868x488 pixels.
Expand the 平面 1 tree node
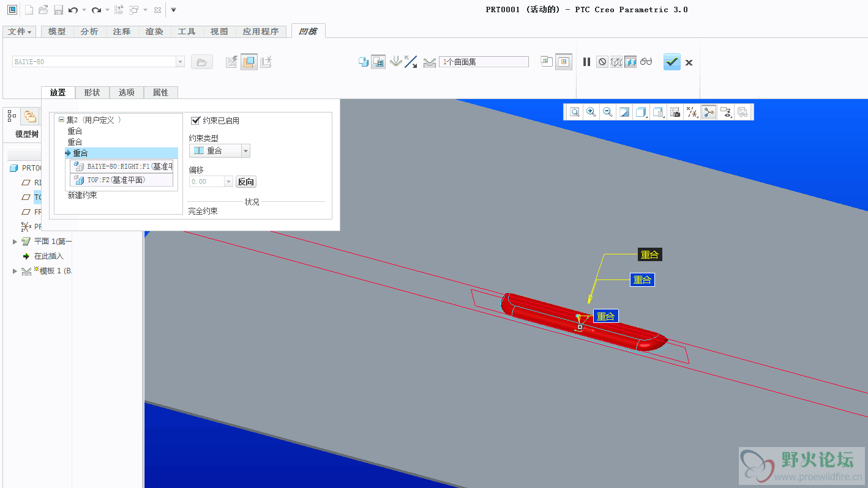15,242
